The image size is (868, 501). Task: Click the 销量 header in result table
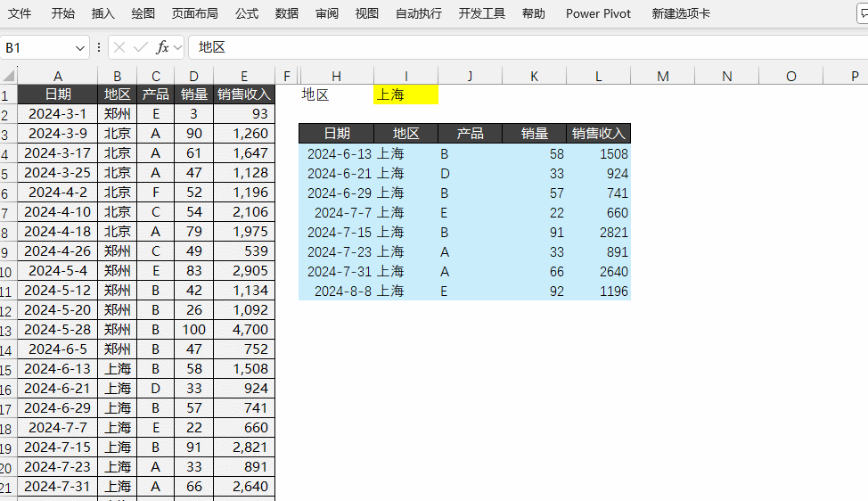534,134
